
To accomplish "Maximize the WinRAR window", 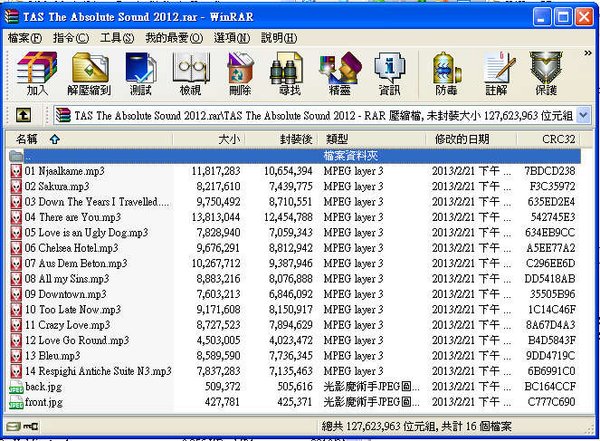I will click(x=563, y=17).
